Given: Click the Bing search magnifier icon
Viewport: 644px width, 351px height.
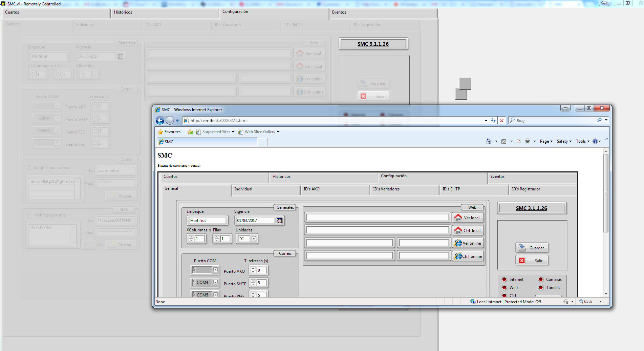Looking at the screenshot, I should click(x=599, y=120).
